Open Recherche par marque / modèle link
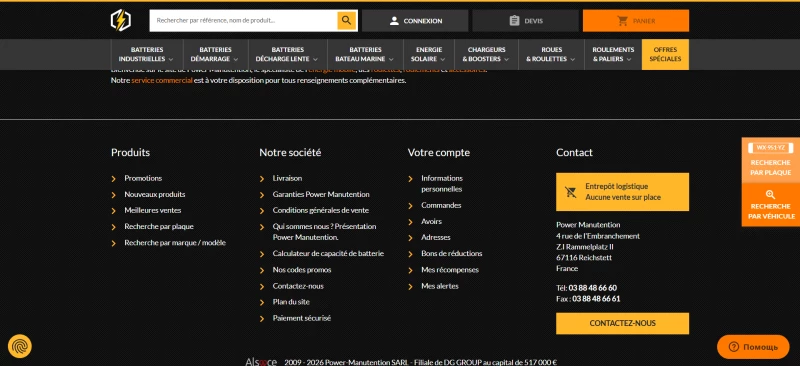The width and height of the screenshot is (800, 366). tap(175, 243)
